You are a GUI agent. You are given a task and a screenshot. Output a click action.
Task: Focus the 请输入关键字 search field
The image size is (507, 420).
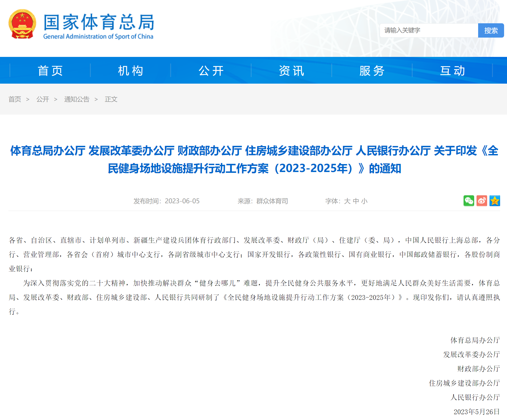pyautogui.click(x=429, y=30)
